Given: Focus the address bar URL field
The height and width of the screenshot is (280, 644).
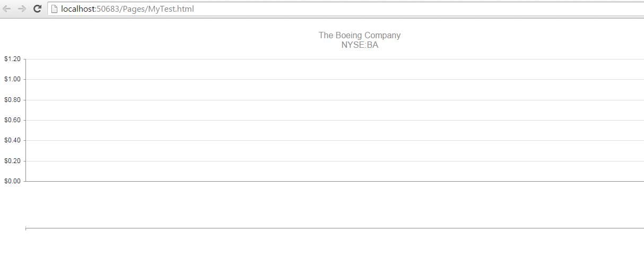Looking at the screenshot, I should click(371, 9).
